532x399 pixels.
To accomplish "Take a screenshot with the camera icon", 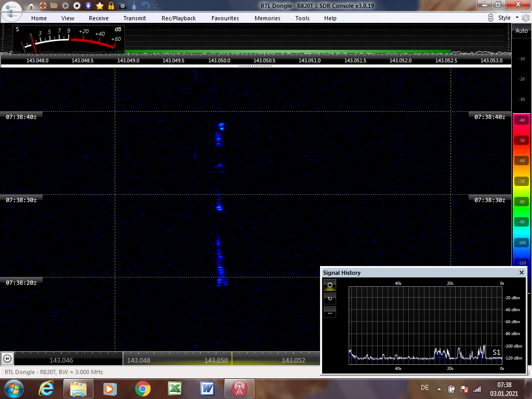I will point(123,6).
